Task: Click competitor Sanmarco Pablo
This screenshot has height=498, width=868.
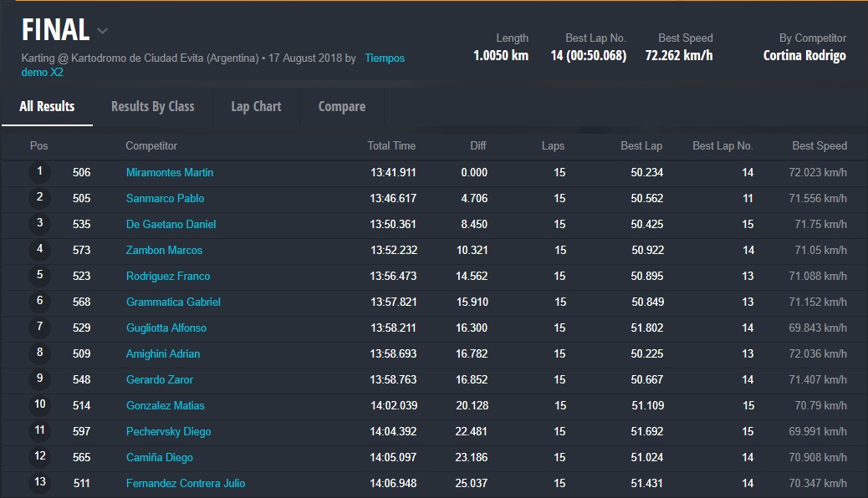Action: (x=165, y=199)
